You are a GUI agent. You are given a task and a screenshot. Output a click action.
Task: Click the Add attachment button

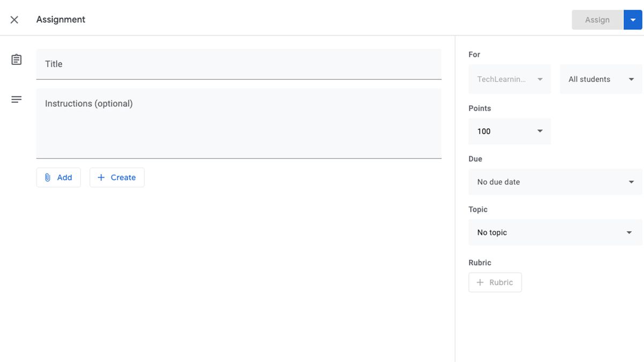point(58,177)
